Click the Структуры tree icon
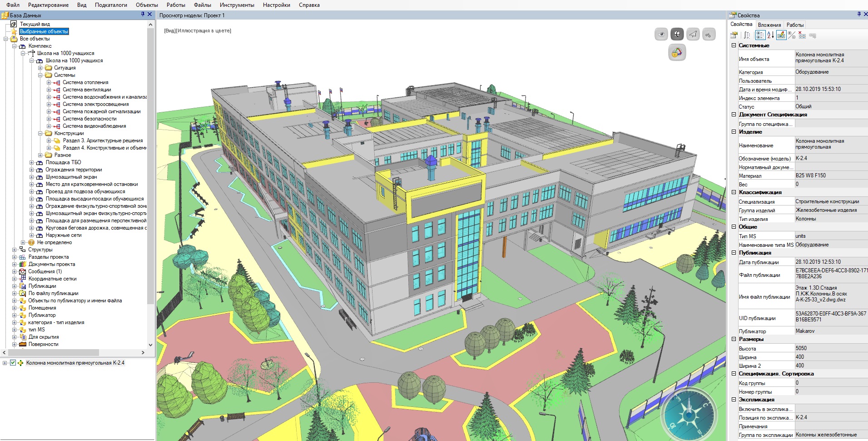 (23, 250)
